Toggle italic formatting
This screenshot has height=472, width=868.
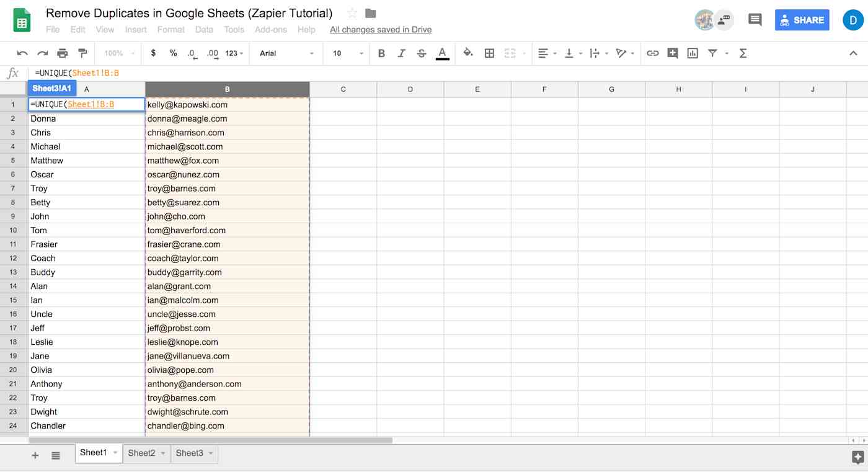pos(401,53)
